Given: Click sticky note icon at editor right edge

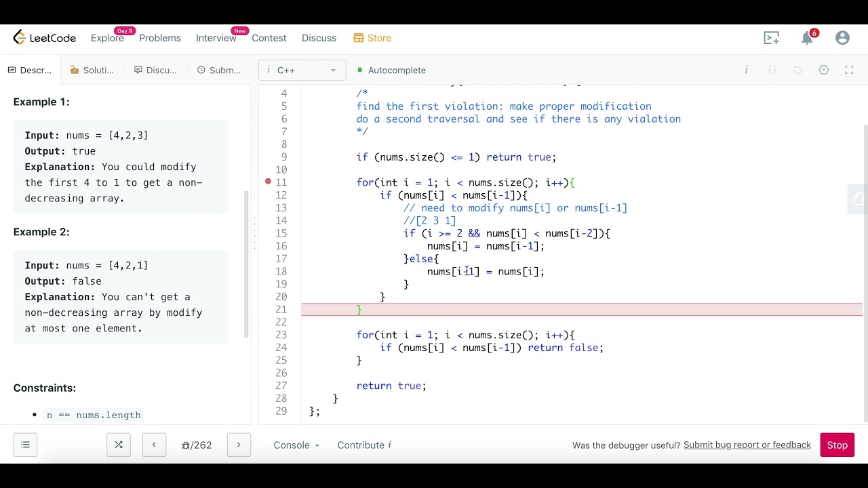Looking at the screenshot, I should tap(858, 199).
